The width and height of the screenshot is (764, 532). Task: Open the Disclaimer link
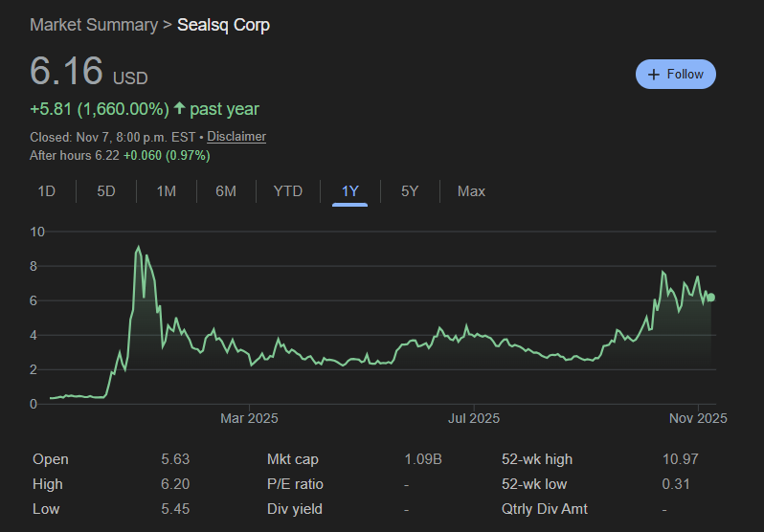(236, 137)
